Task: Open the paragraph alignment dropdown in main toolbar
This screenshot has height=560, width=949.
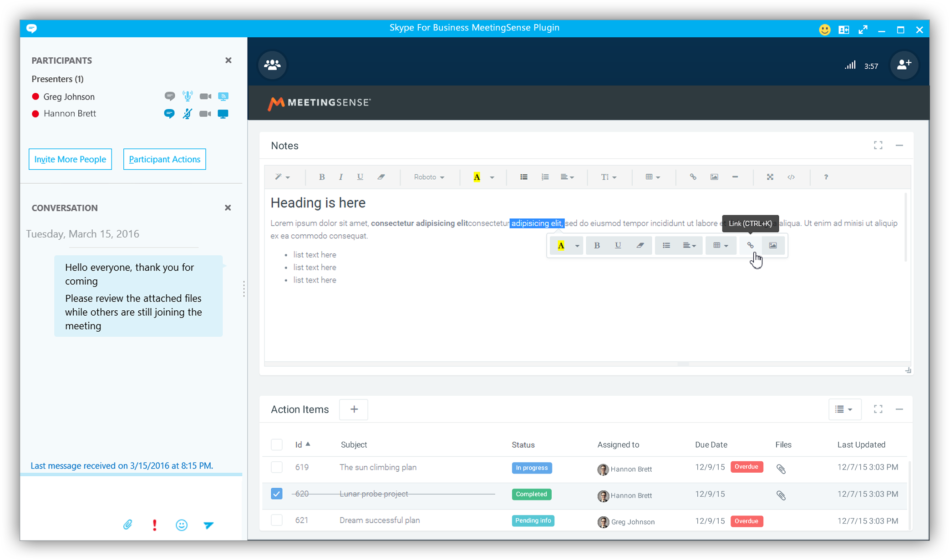Action: pos(567,177)
